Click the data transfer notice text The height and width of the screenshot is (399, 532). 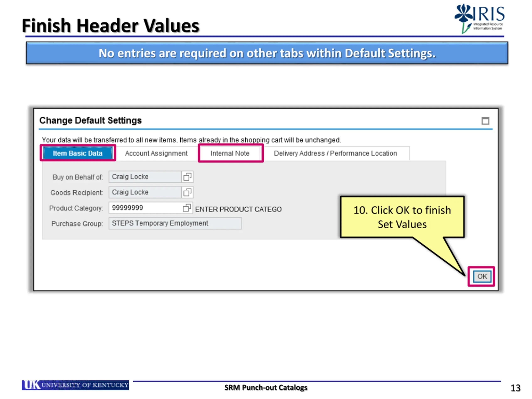tap(191, 140)
